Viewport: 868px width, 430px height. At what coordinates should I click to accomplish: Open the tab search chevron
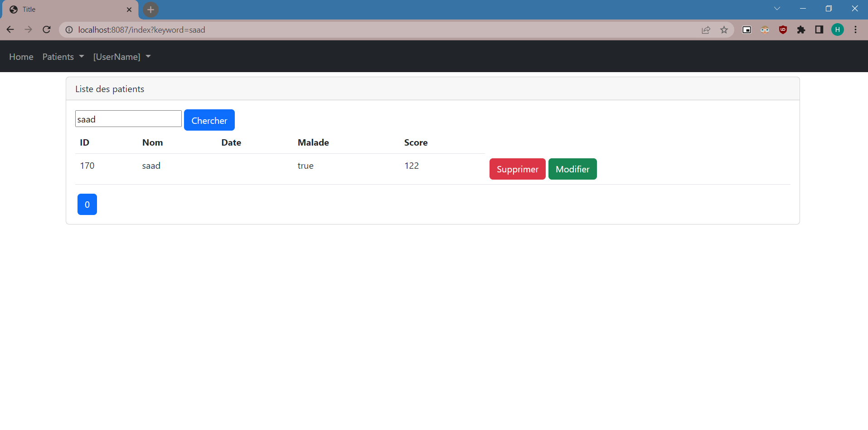pyautogui.click(x=777, y=9)
